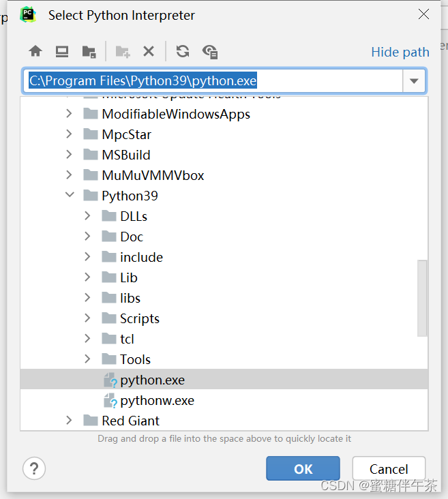Image resolution: width=448 pixels, height=499 pixels.
Task: Select the Lib folder row
Action: 224,277
